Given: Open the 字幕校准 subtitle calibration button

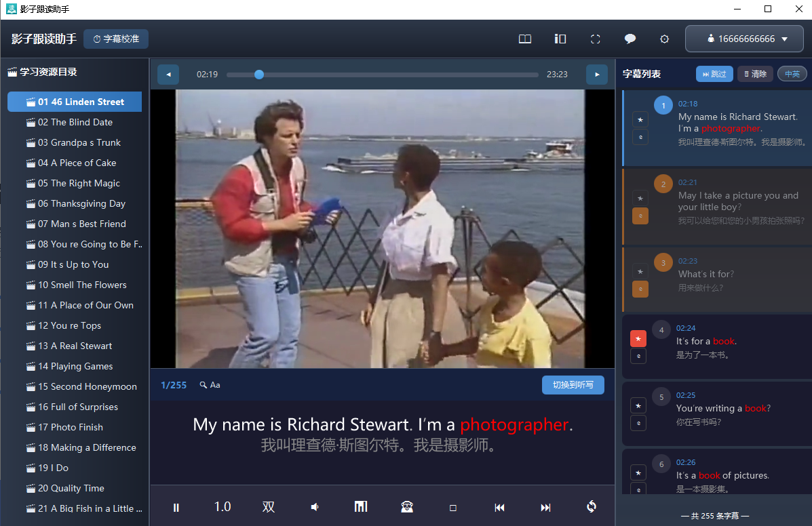Looking at the screenshot, I should click(x=116, y=39).
